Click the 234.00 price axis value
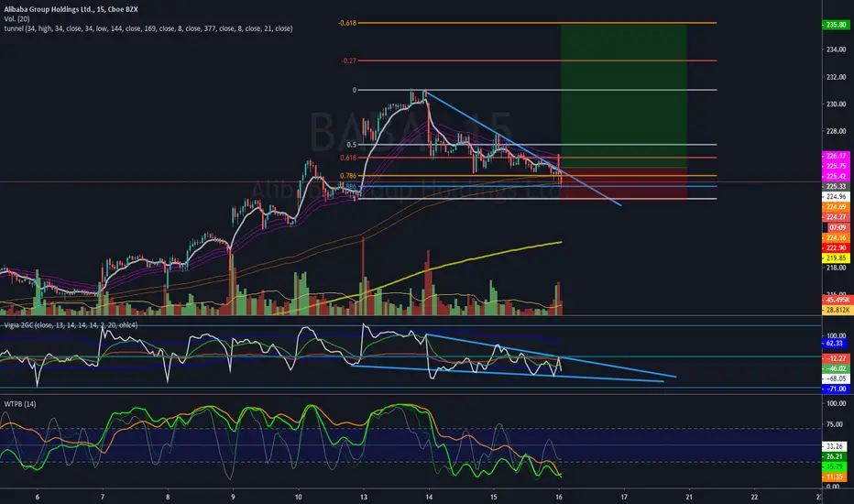 (836, 49)
